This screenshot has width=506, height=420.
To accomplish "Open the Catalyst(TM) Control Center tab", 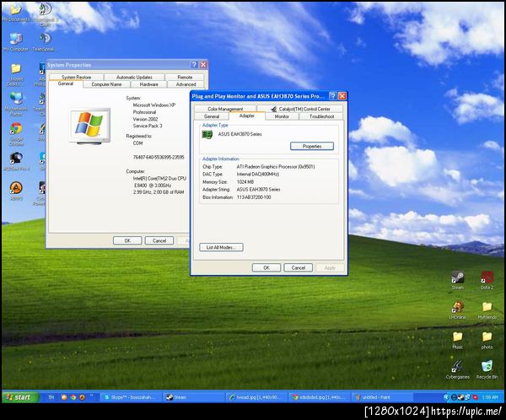I will (x=300, y=109).
